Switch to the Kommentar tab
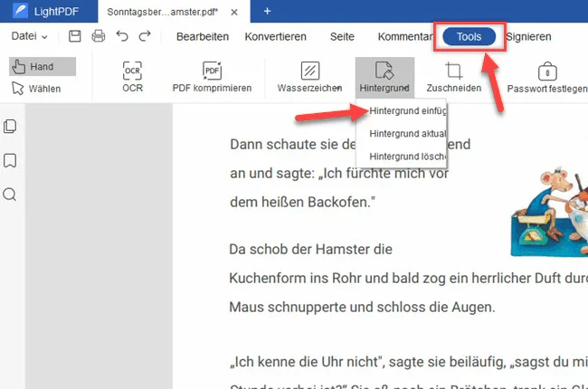 [405, 36]
